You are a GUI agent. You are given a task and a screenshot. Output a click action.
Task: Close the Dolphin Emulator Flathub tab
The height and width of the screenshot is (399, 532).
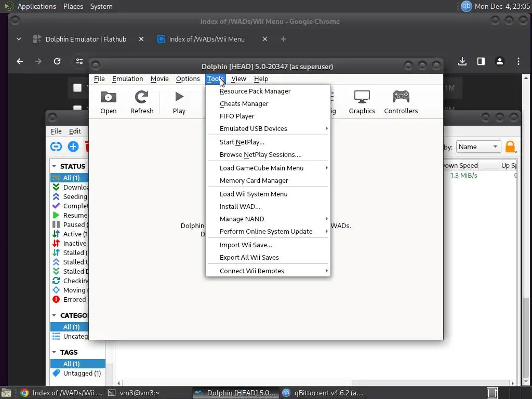coord(141,39)
